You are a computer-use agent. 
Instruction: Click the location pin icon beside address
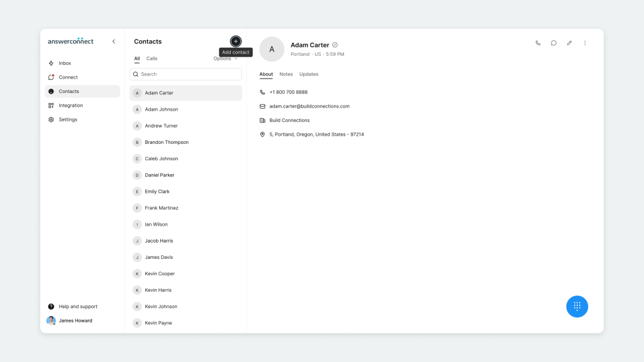(x=262, y=134)
